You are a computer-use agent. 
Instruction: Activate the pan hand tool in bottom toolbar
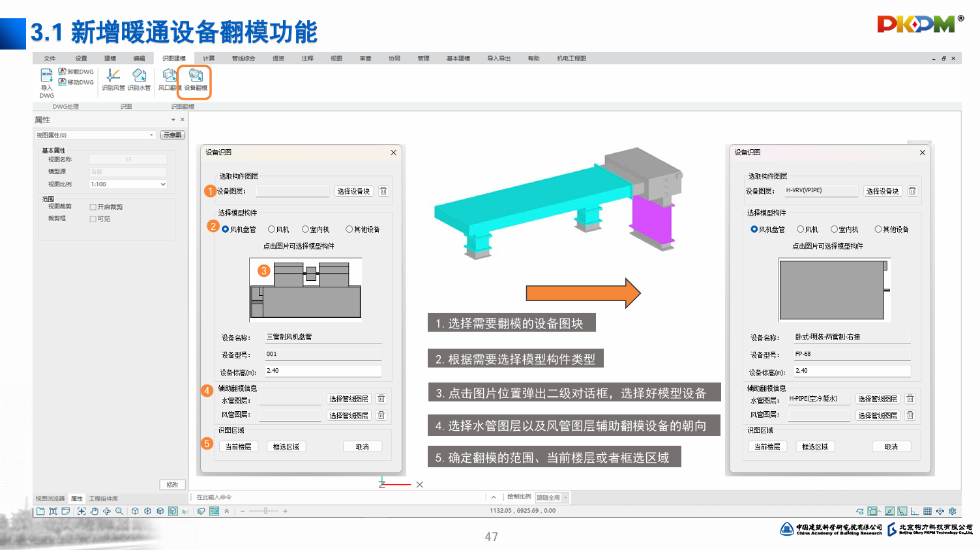(x=94, y=512)
